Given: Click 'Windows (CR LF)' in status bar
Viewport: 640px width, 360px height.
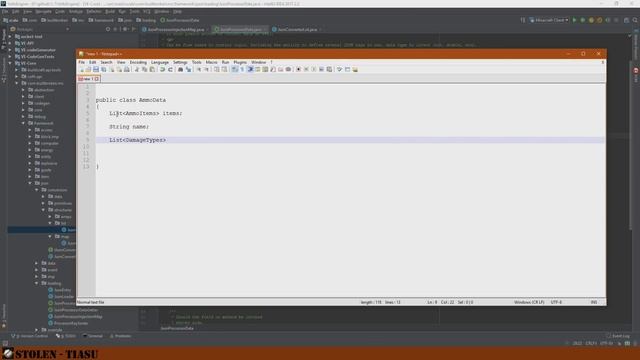Looking at the screenshot, I should coord(529,302).
